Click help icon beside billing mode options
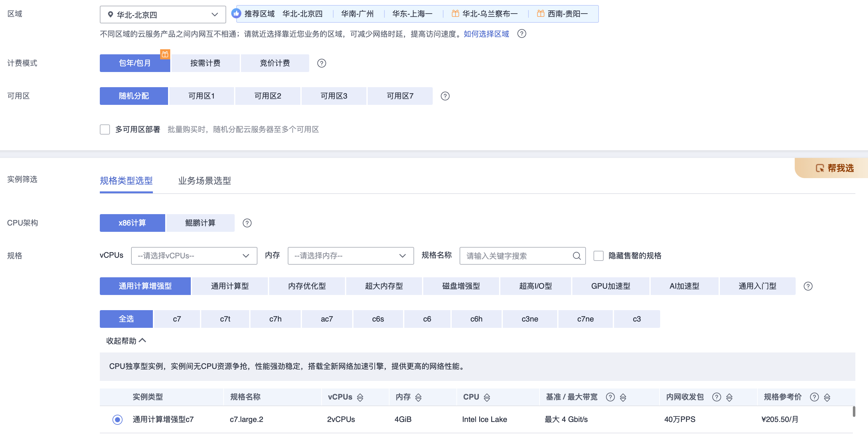This screenshot has width=868, height=439. [x=322, y=63]
